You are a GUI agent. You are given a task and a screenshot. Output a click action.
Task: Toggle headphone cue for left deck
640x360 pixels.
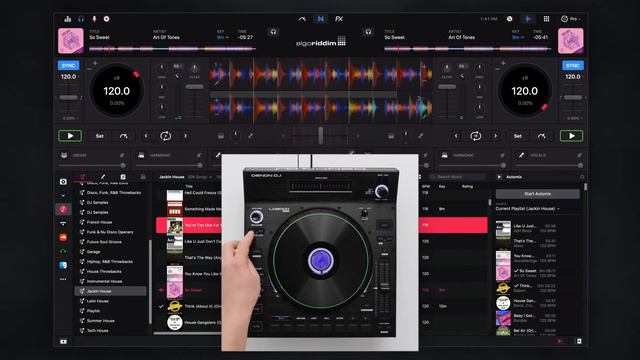click(x=273, y=32)
